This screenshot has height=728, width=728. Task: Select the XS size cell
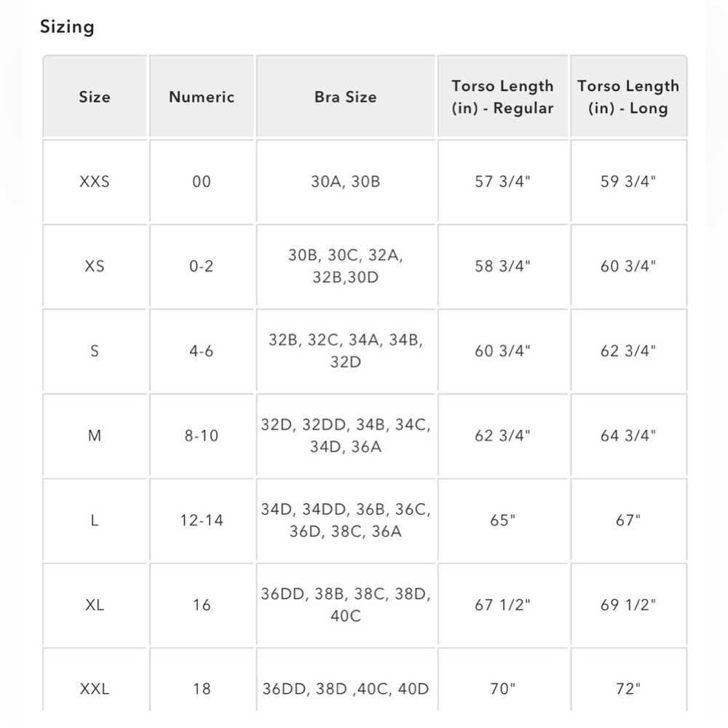tap(95, 266)
